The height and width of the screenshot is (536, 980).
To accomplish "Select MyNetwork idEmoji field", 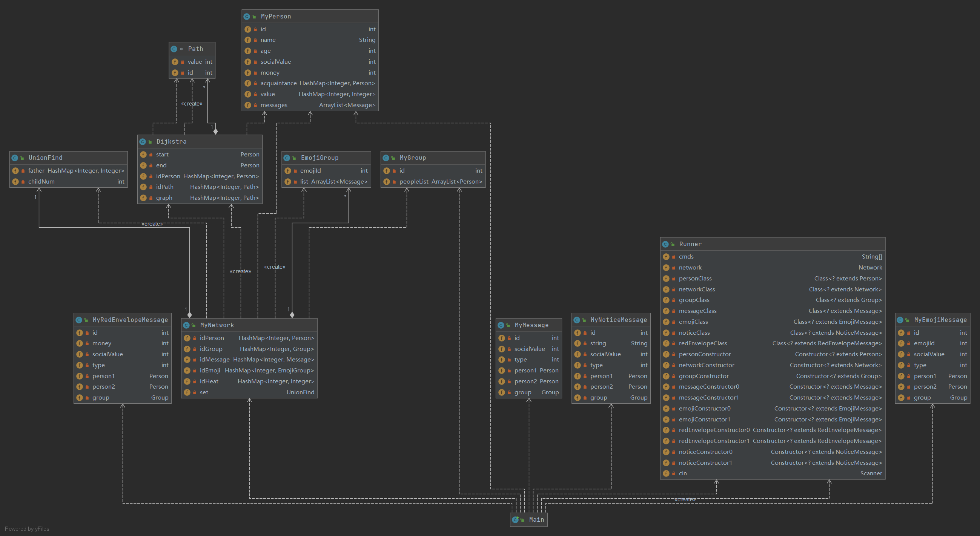I will (250, 370).
